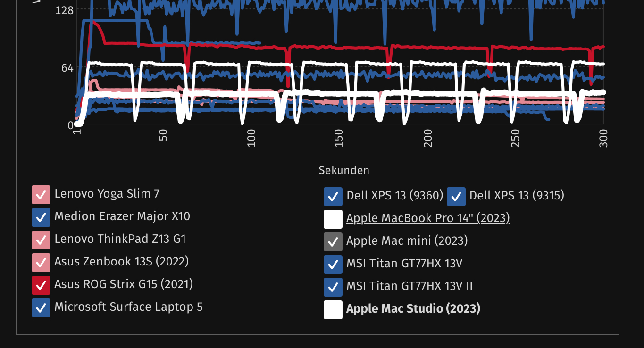This screenshot has width=644, height=348.
Task: Click the Microsoft Surface Laptop 5 label text
Action: point(128,307)
